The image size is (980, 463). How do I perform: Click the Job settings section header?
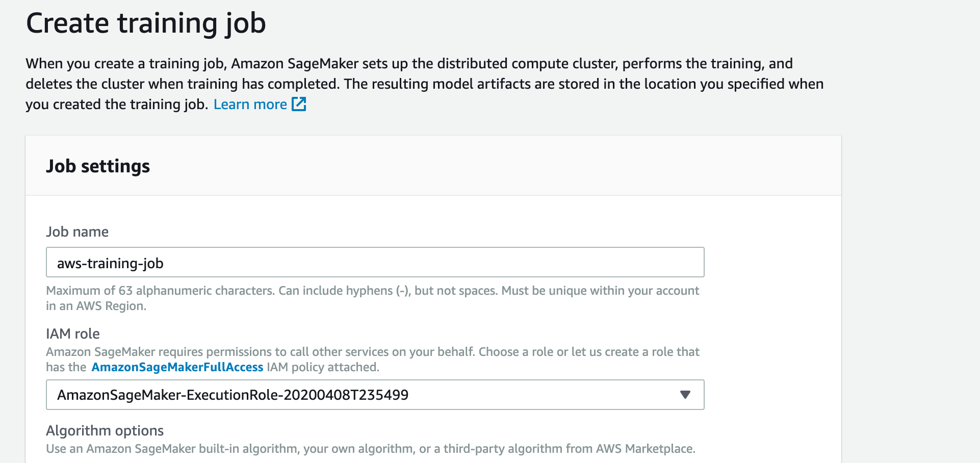[98, 165]
